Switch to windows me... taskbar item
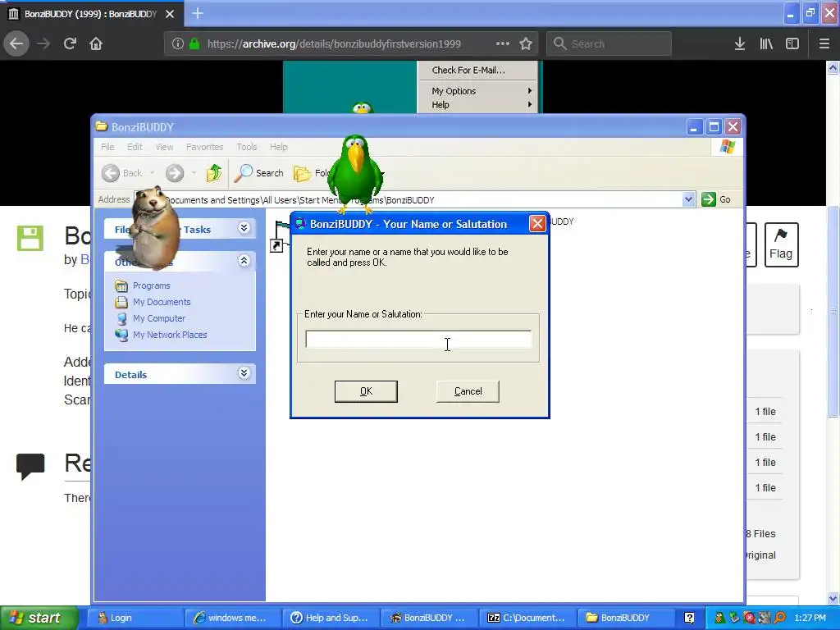 tap(232, 618)
